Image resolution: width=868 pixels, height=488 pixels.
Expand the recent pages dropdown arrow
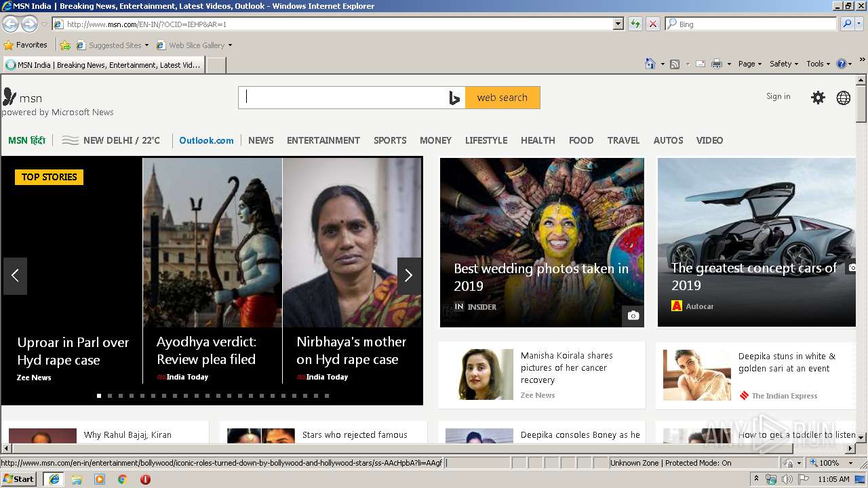[x=44, y=24]
